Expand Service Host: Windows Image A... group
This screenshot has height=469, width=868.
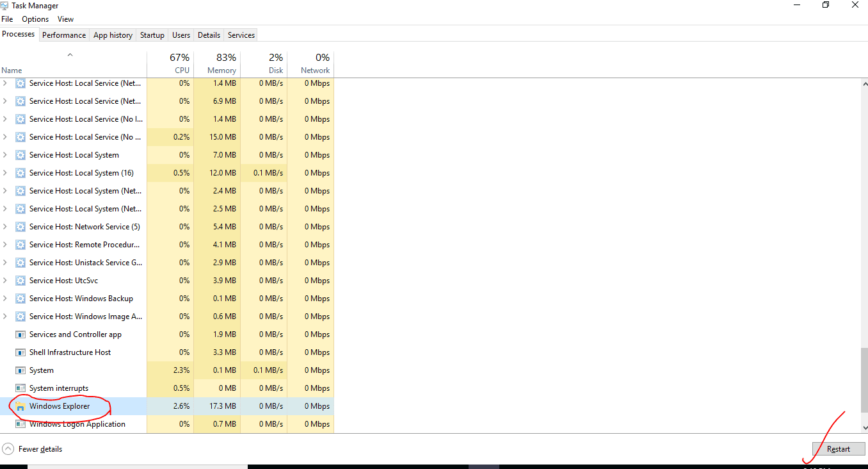pyautogui.click(x=5, y=317)
